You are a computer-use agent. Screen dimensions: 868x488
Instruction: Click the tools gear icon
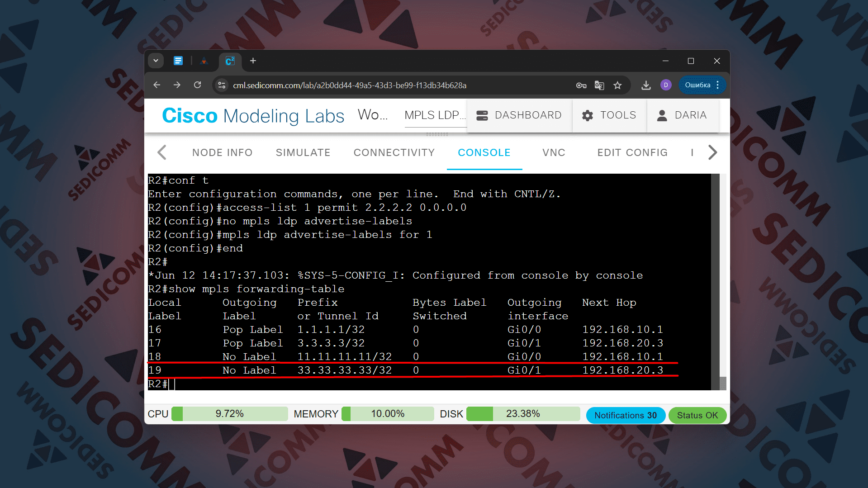pyautogui.click(x=588, y=115)
